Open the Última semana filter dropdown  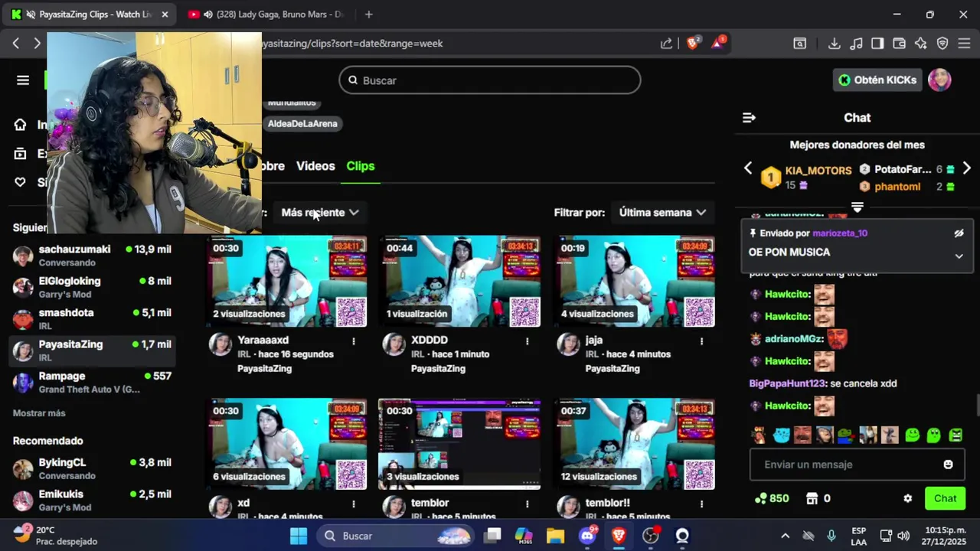pos(662,213)
